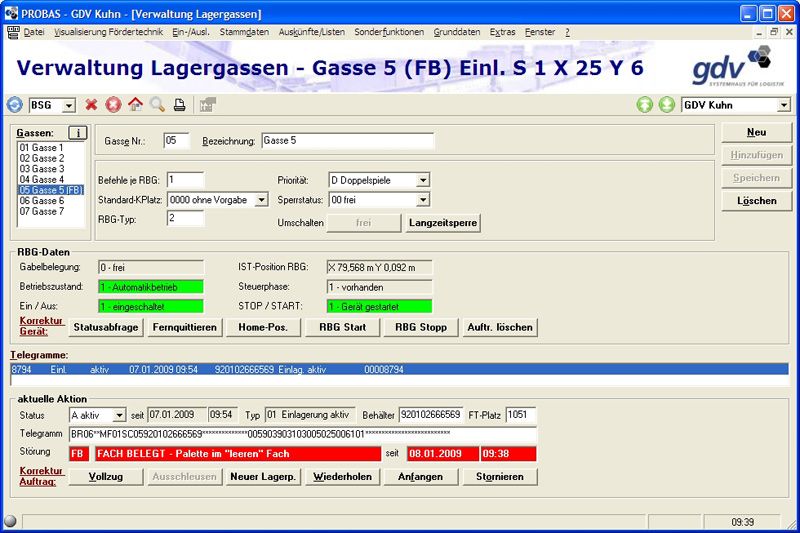Select 06 Gasse 6 in the list
Viewport: 800px width, 533px height.
click(51, 200)
